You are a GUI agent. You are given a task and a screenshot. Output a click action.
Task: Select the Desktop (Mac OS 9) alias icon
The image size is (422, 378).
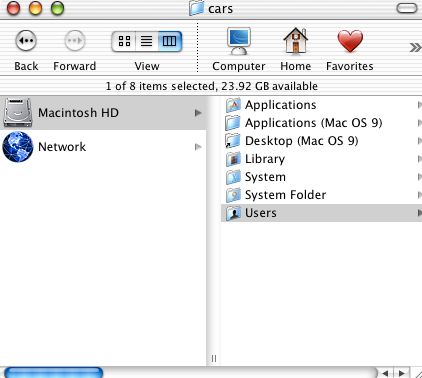pyautogui.click(x=233, y=141)
